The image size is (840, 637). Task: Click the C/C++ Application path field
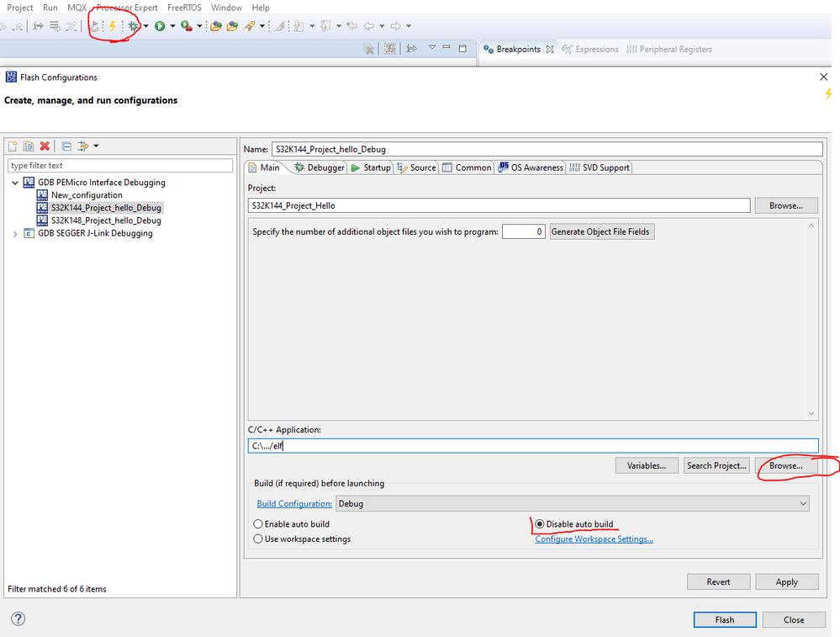(x=533, y=446)
